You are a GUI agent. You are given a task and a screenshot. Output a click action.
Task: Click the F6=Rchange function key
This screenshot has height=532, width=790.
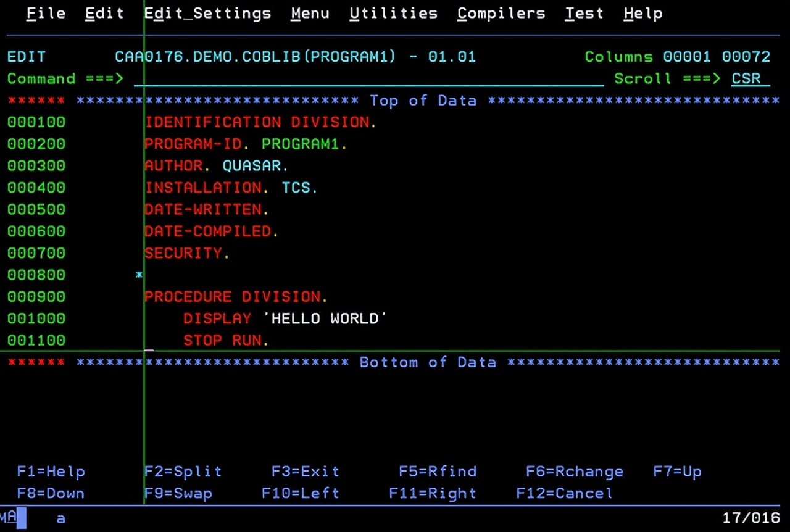pyautogui.click(x=575, y=472)
